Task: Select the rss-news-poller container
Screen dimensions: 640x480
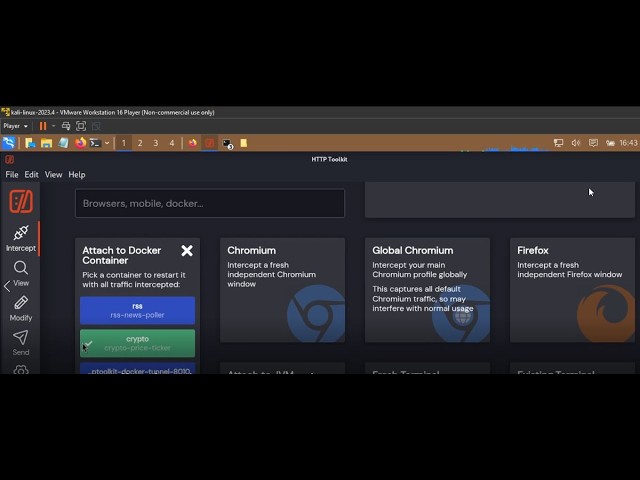Action: coord(138,310)
